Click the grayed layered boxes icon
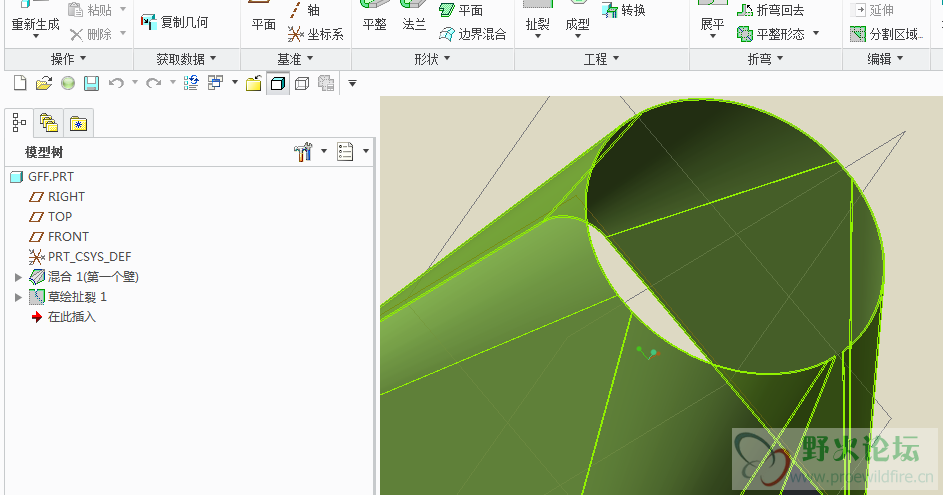 click(x=326, y=83)
